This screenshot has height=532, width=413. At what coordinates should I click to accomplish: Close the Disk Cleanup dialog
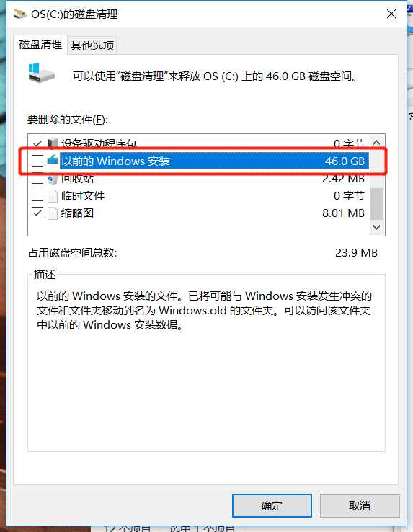point(391,14)
